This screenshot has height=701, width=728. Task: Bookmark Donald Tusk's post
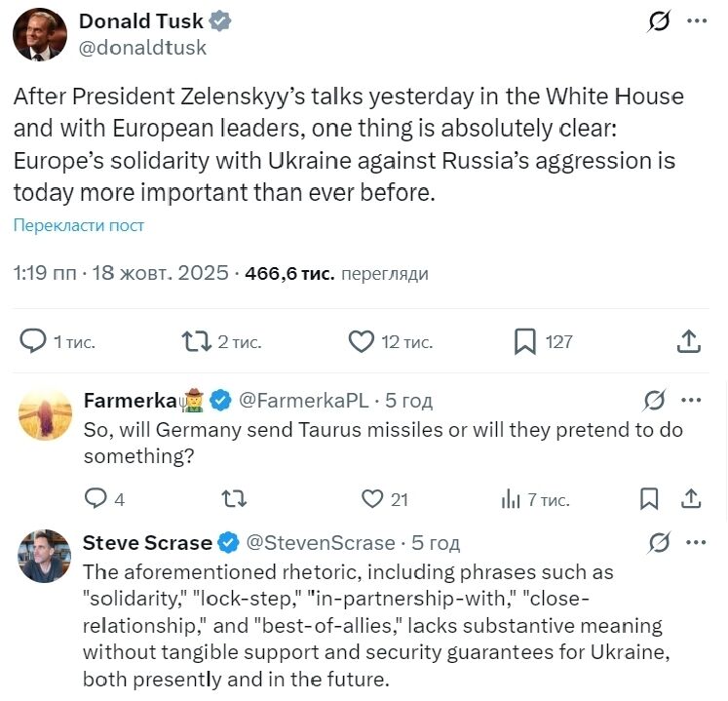tap(525, 341)
